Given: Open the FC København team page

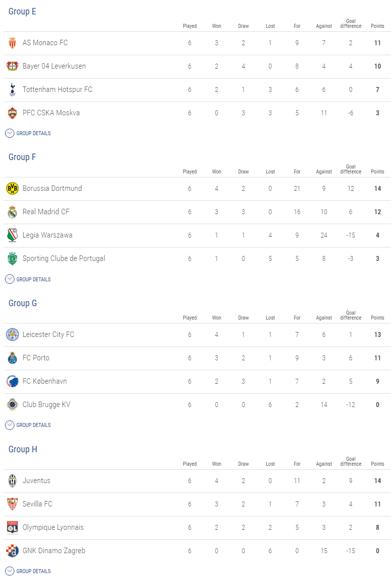Looking at the screenshot, I should (x=45, y=381).
